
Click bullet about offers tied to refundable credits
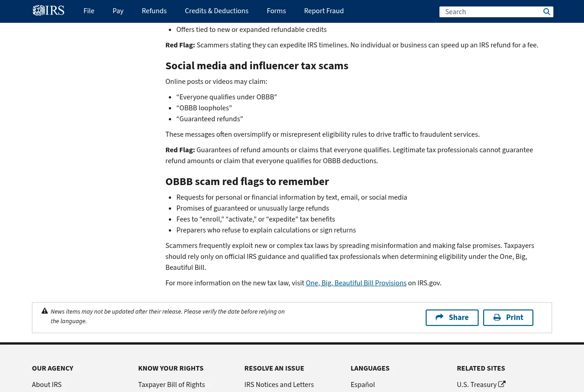point(251,30)
